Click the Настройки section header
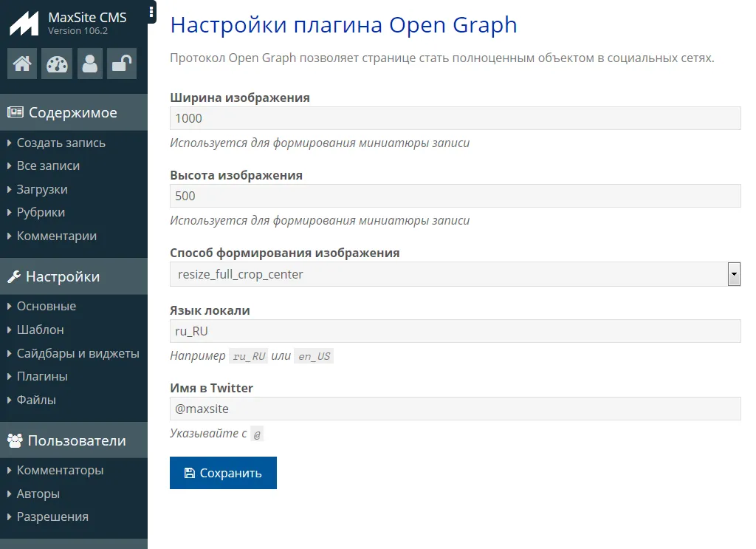 coord(63,276)
